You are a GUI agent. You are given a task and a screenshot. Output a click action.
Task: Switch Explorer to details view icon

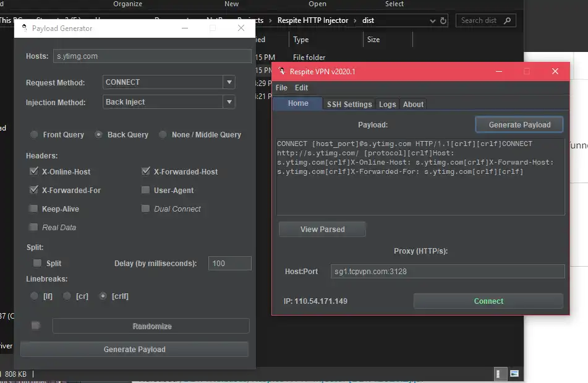[498, 374]
